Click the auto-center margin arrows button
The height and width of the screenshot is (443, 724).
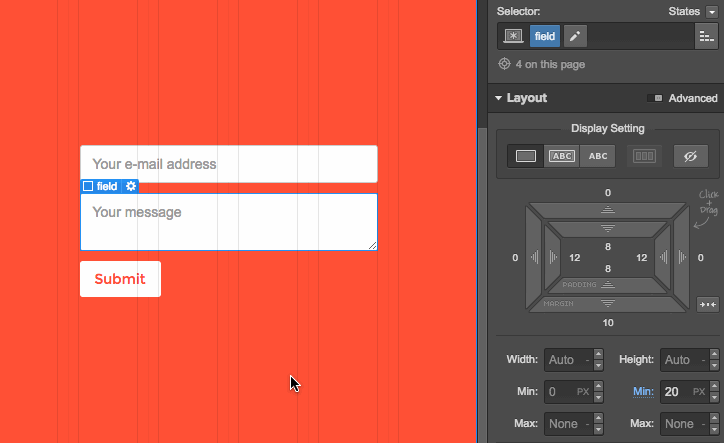[707, 304]
